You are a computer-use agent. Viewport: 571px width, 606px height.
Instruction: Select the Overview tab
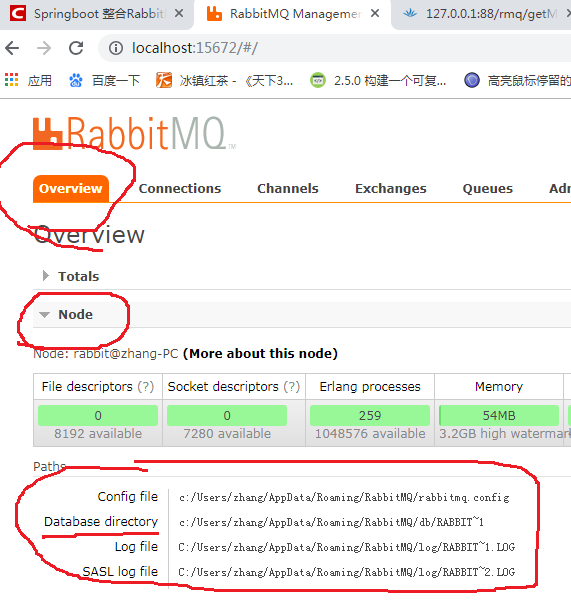[x=71, y=189]
